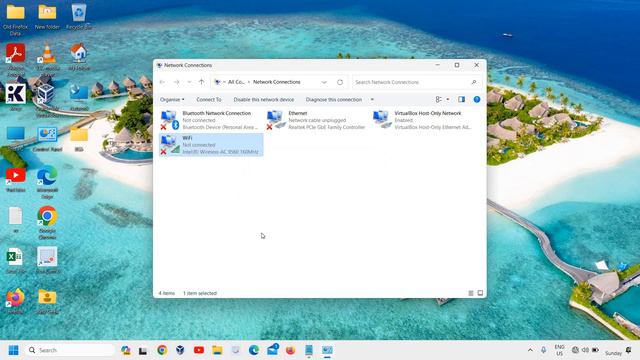This screenshot has height=360, width=640.
Task: Switch to details view in status bar
Action: coord(471,293)
